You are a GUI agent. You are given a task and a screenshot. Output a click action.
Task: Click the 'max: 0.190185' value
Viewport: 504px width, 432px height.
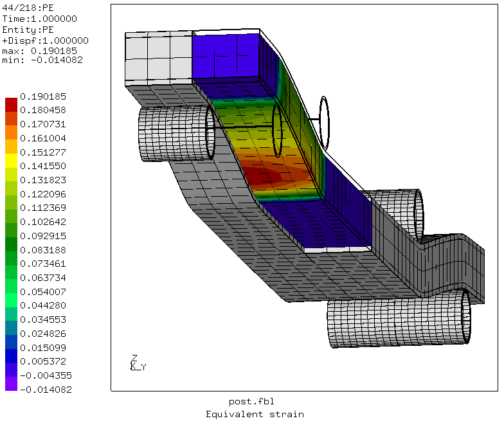[40, 51]
